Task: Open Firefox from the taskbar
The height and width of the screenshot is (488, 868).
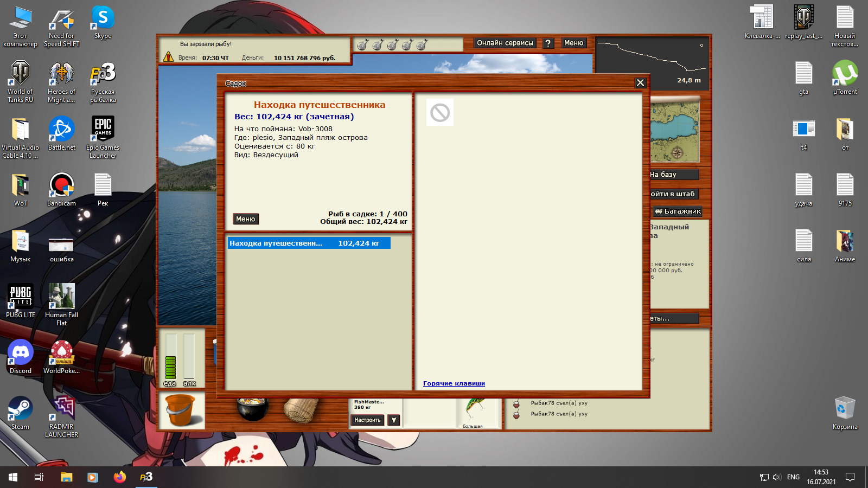Action: (x=119, y=477)
